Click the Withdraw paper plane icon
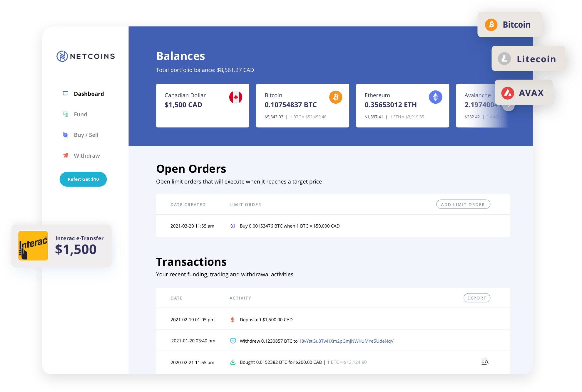582x392 pixels. click(66, 155)
